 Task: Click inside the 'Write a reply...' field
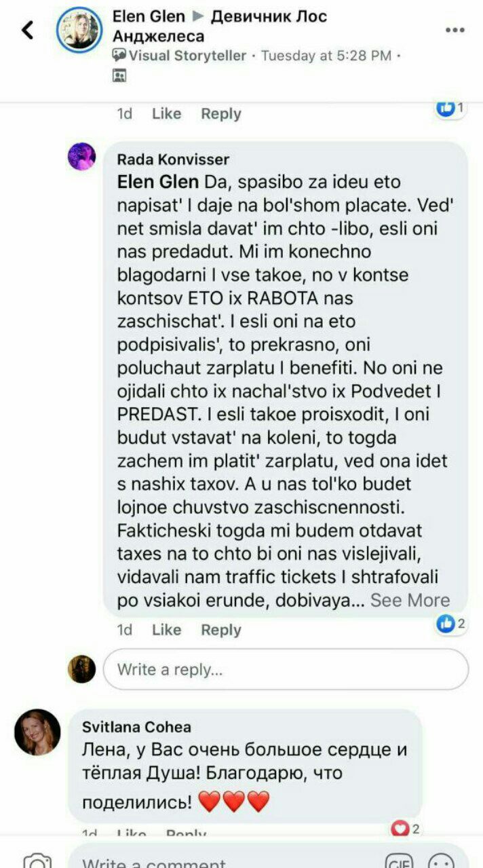286,670
